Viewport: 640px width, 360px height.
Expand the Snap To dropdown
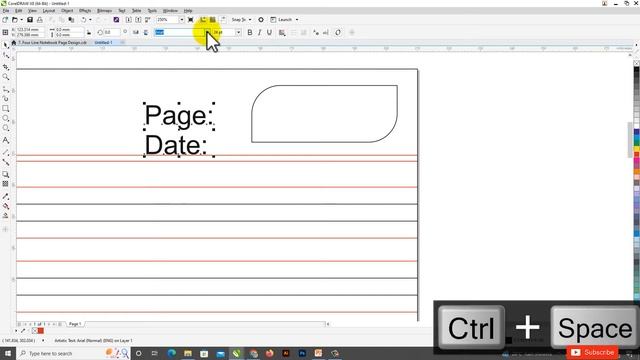click(250, 20)
